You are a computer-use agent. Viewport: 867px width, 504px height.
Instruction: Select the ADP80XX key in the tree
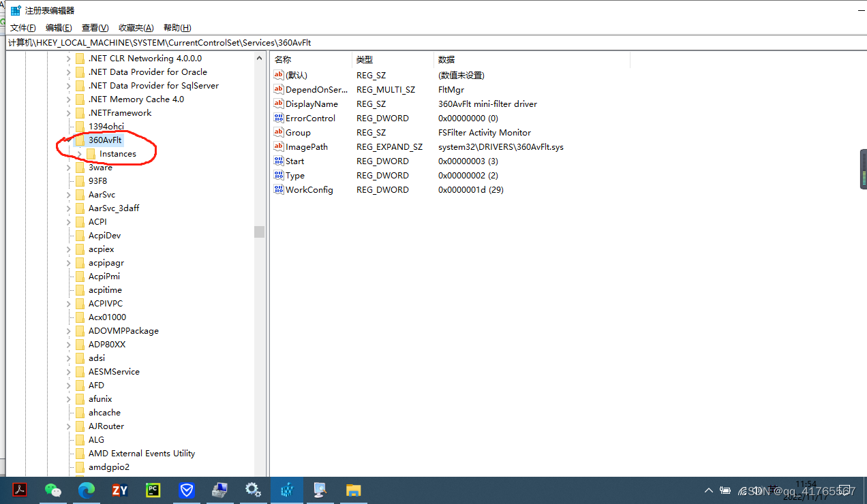107,344
